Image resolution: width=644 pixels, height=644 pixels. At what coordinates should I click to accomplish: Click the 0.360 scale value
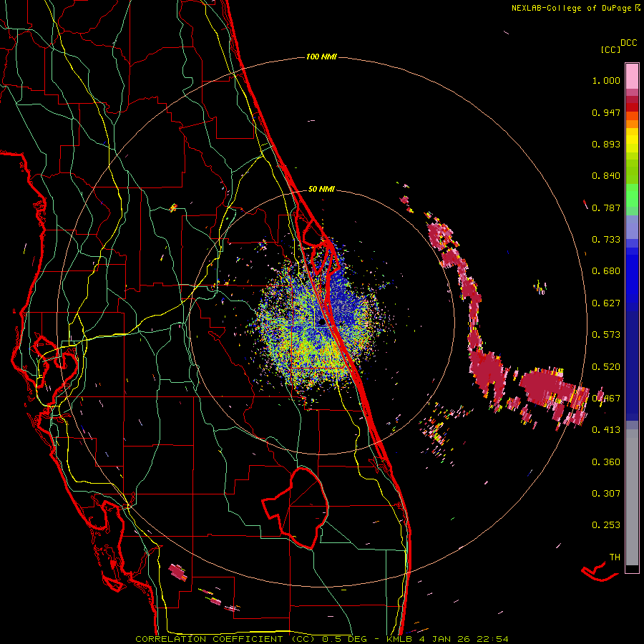[x=606, y=462]
